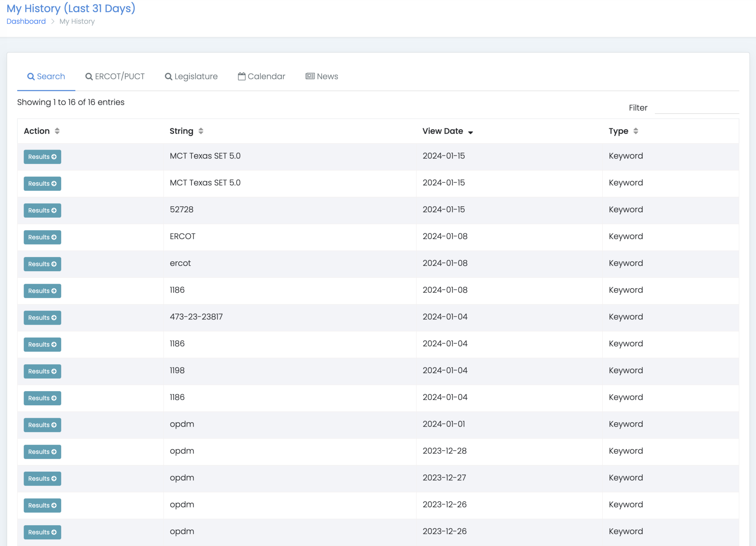Click the 'My History (Last 31 Days)' heading
The height and width of the screenshot is (546, 756).
(x=71, y=8)
